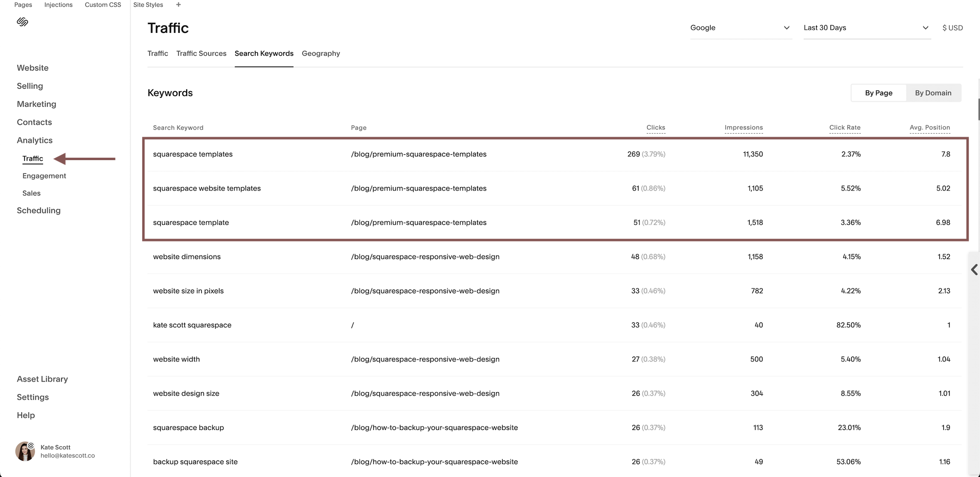Open the Pages tab

23,4
